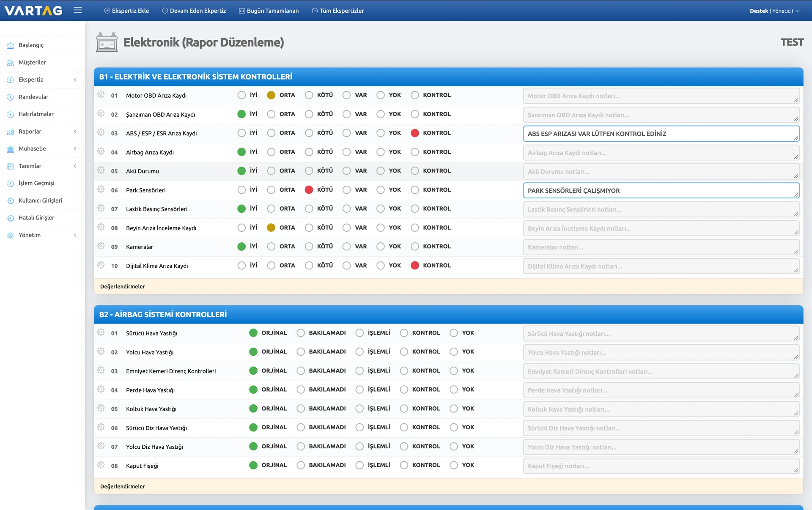812x510 pixels.
Task: Click the Kullanıcı Girişleri icon
Action: [x=11, y=200]
